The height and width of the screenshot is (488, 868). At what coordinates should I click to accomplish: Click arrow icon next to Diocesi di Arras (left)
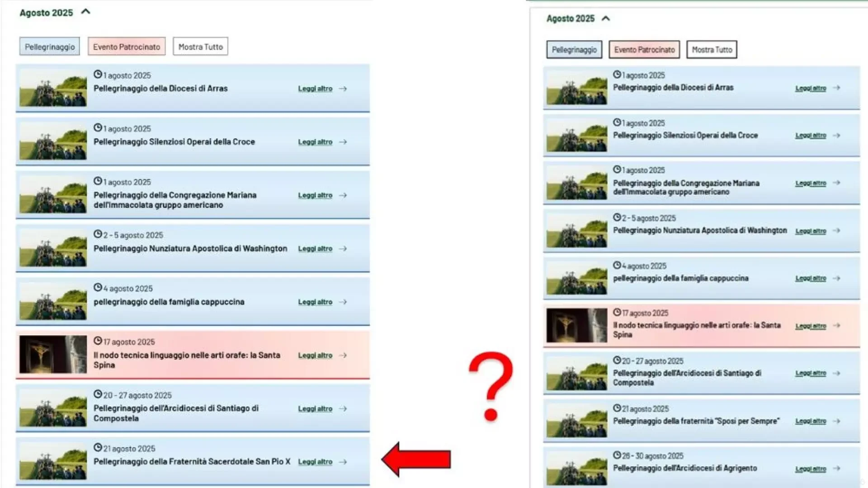[x=343, y=89]
